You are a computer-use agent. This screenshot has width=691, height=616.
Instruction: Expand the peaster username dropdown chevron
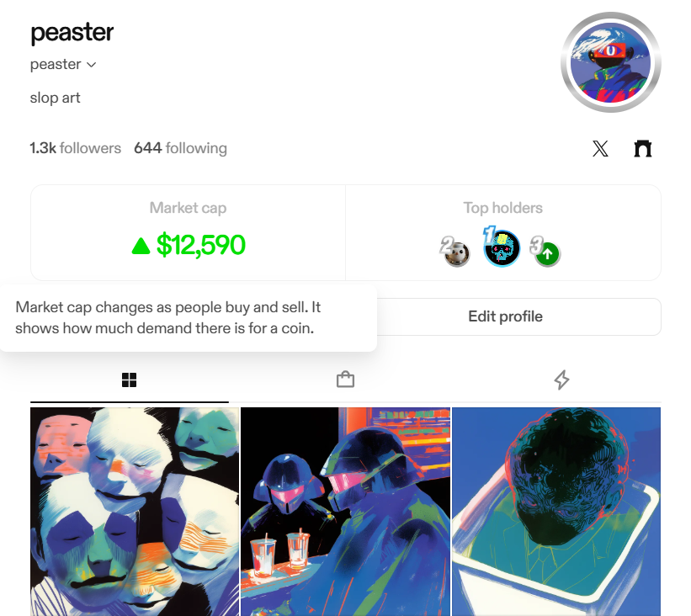click(x=91, y=65)
